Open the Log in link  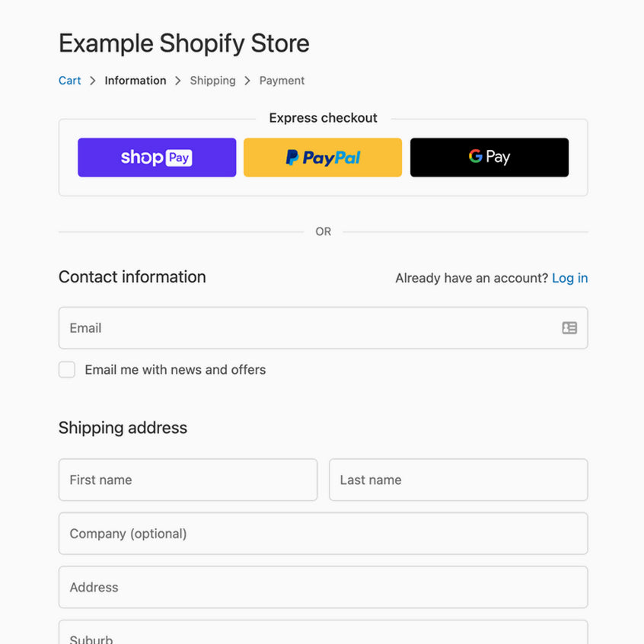569,278
